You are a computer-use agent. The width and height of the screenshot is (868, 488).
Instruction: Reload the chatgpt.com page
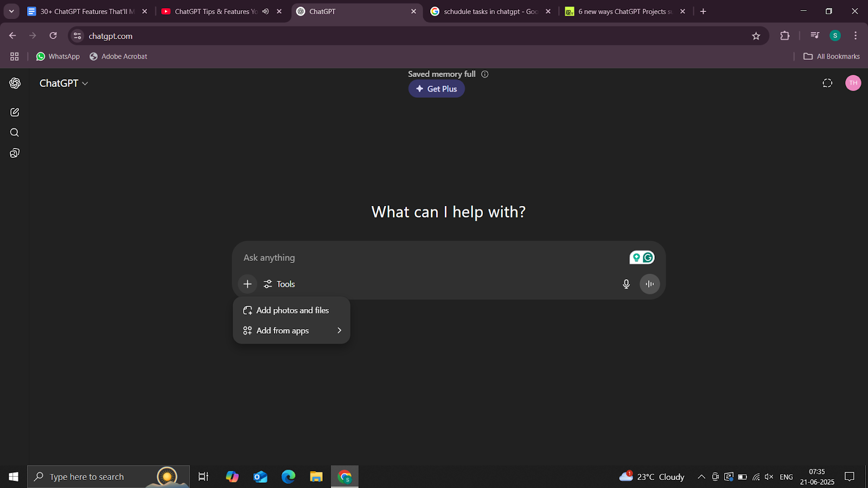click(x=53, y=36)
